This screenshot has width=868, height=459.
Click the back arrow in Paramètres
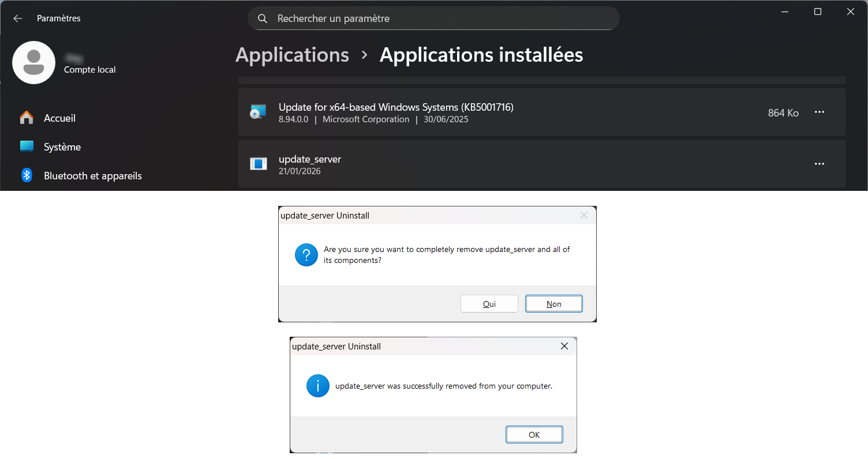point(18,18)
